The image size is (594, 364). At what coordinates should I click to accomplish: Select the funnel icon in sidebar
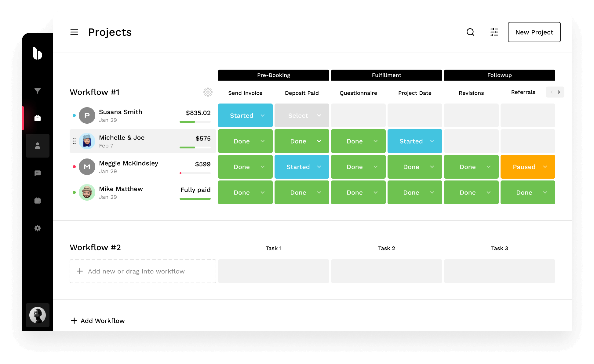(38, 91)
